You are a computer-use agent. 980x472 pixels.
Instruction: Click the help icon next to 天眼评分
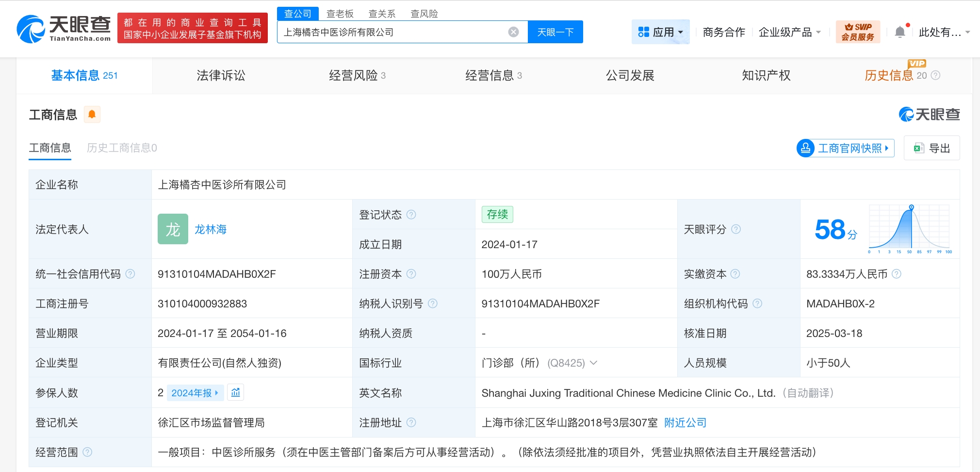(x=737, y=230)
